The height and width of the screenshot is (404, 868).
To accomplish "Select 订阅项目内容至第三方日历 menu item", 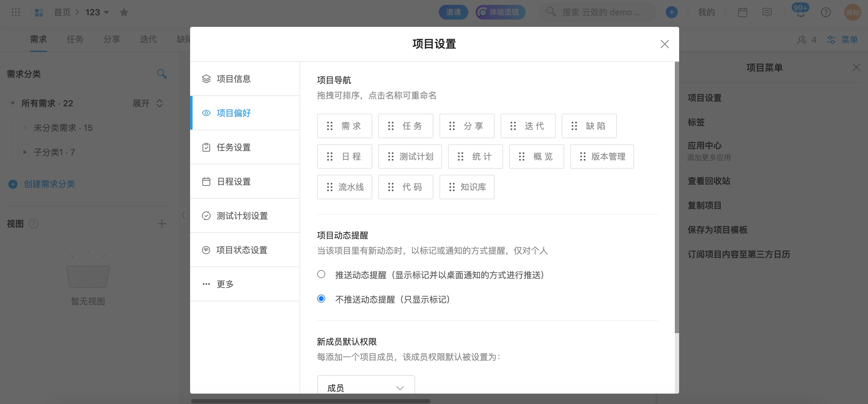I will (x=739, y=254).
